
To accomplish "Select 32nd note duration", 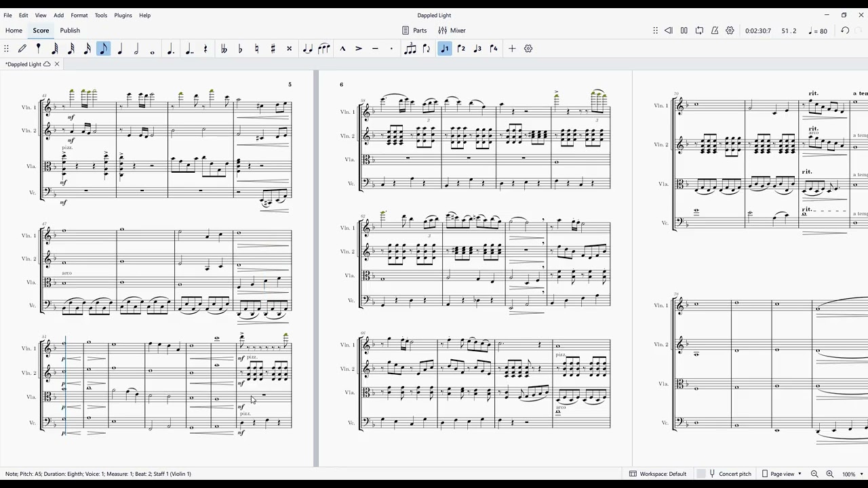I will (x=71, y=49).
